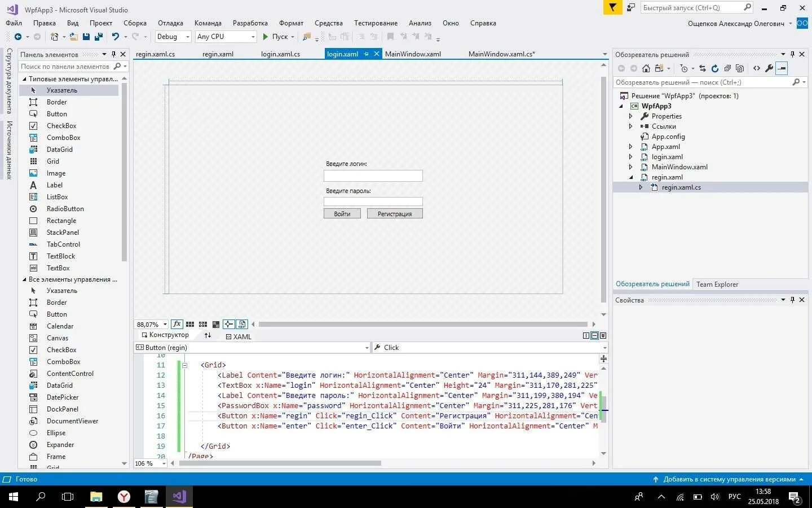
Task: Click the code editor horizontal scrollbar
Action: (280, 463)
